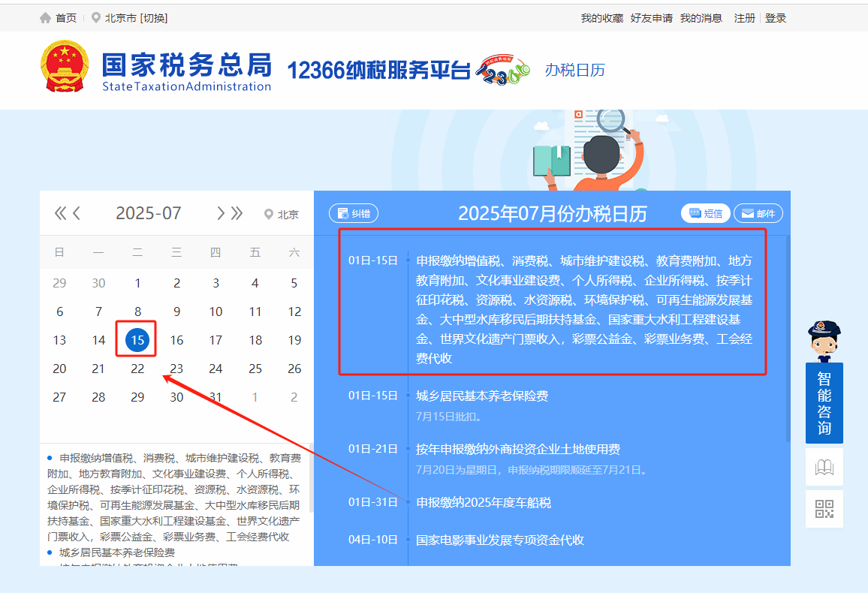Click the 国家税务总局 national emblem logo
Viewport: 868px width, 593px height.
click(65, 67)
